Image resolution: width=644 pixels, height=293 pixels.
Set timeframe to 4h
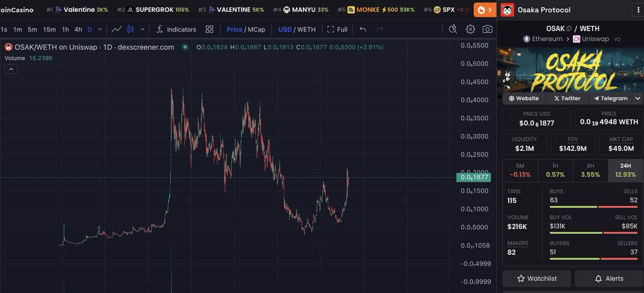[78, 30]
